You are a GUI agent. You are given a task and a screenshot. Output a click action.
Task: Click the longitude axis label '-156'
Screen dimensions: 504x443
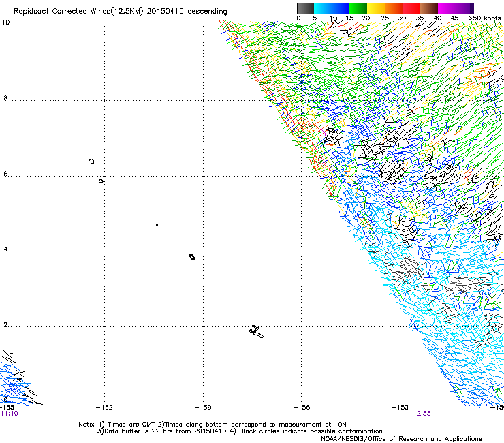click(302, 408)
